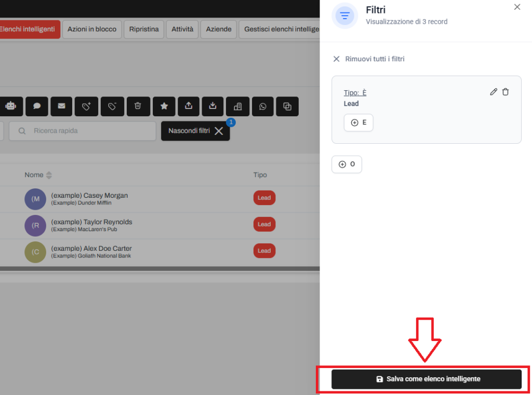Click the trash icon in the contacts toolbar
532x395 pixels.
[138, 106]
